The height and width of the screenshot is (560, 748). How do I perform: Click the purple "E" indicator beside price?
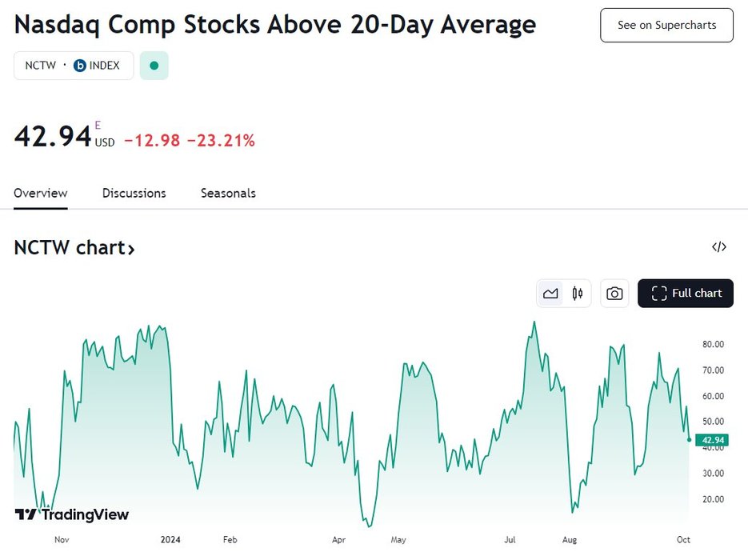point(98,125)
